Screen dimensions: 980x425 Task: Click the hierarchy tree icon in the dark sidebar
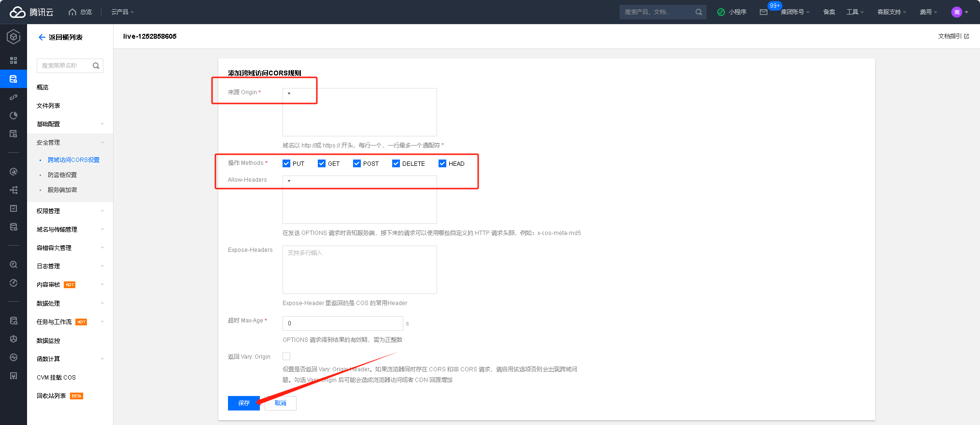[14, 190]
